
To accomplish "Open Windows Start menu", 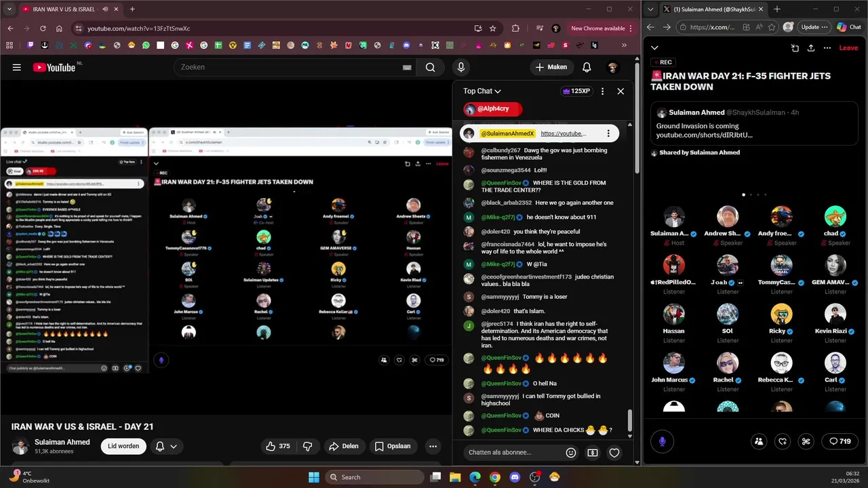I will click(x=314, y=477).
